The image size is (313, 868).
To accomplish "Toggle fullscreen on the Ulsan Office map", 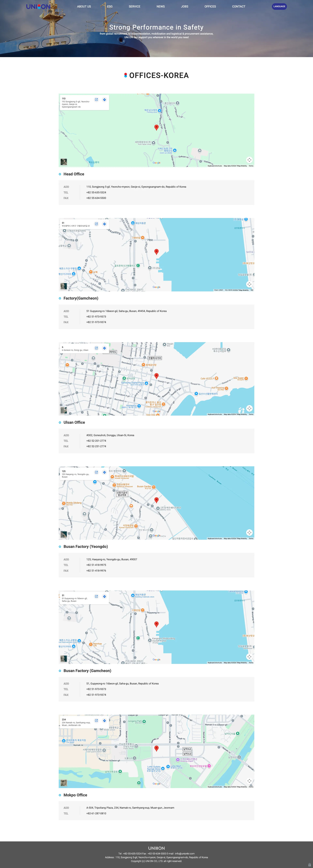I will 249,408.
